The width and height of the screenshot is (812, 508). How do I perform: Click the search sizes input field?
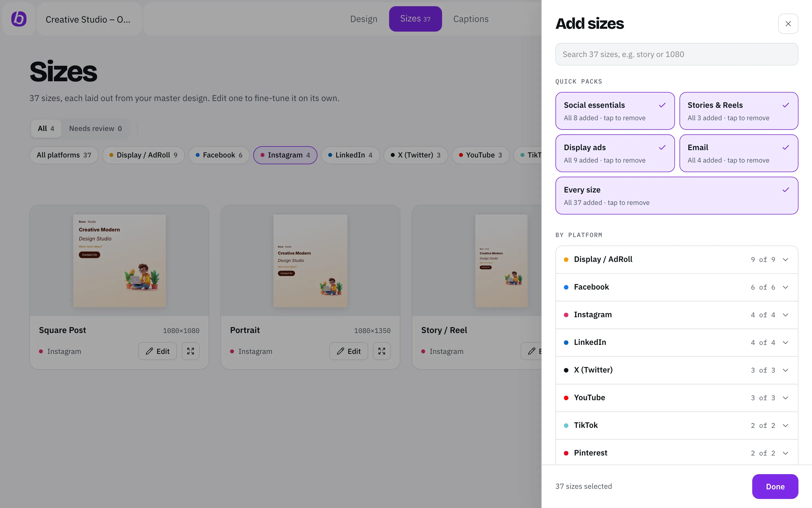coord(677,54)
